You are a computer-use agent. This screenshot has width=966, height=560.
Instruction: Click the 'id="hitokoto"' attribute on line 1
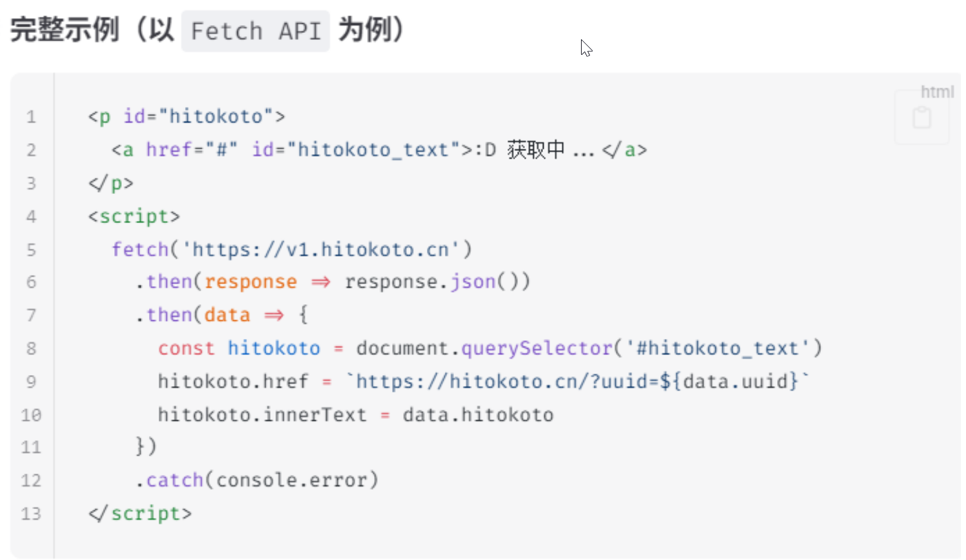(x=193, y=117)
